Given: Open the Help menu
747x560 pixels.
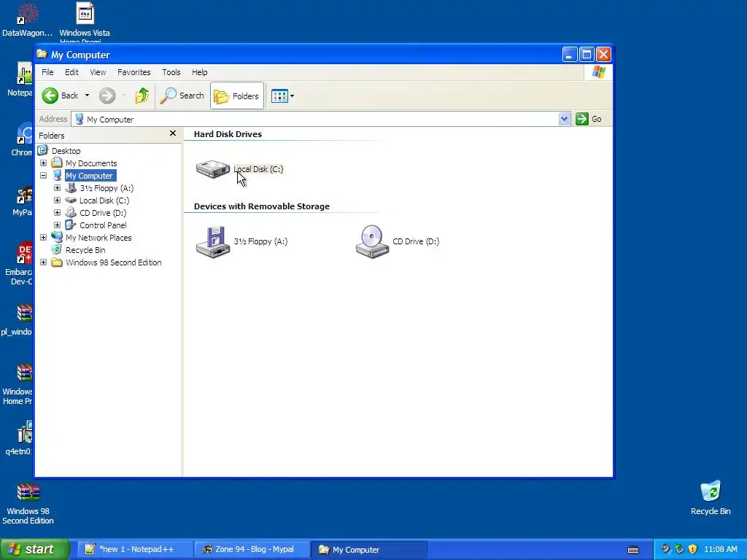Looking at the screenshot, I should pos(200,72).
